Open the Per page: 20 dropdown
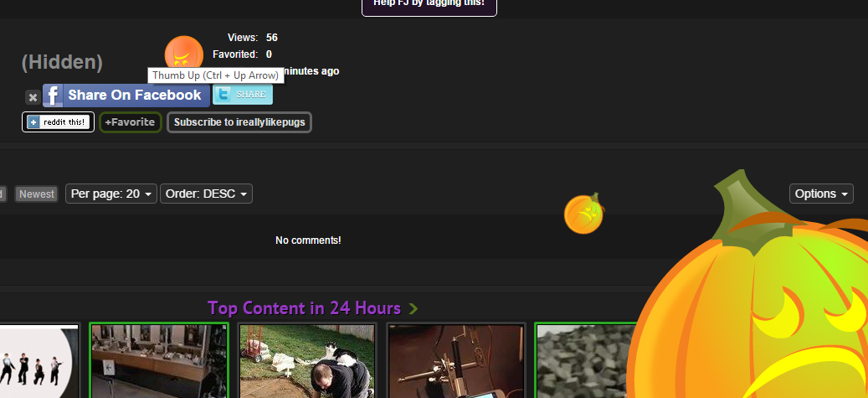Viewport: 868px width, 398px height. (111, 194)
